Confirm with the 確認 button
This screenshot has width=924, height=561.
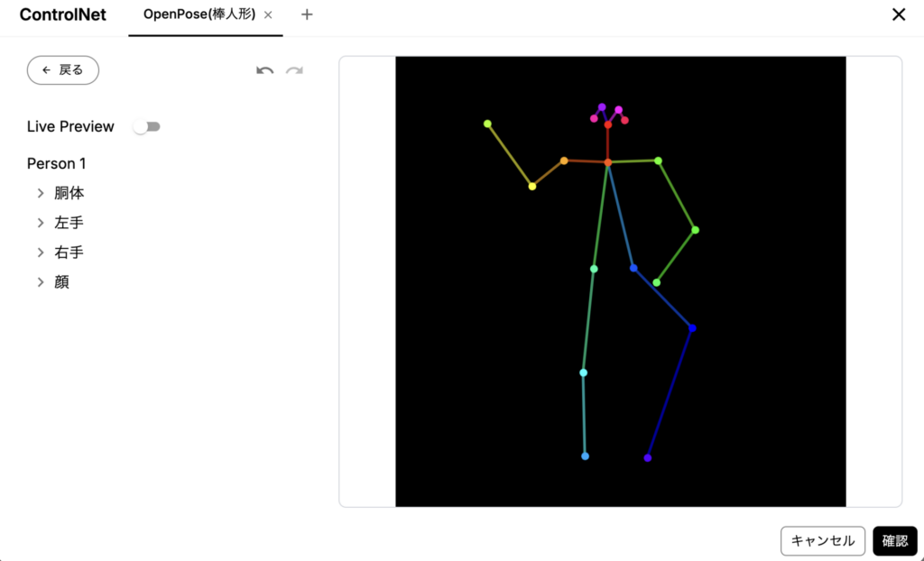point(894,541)
